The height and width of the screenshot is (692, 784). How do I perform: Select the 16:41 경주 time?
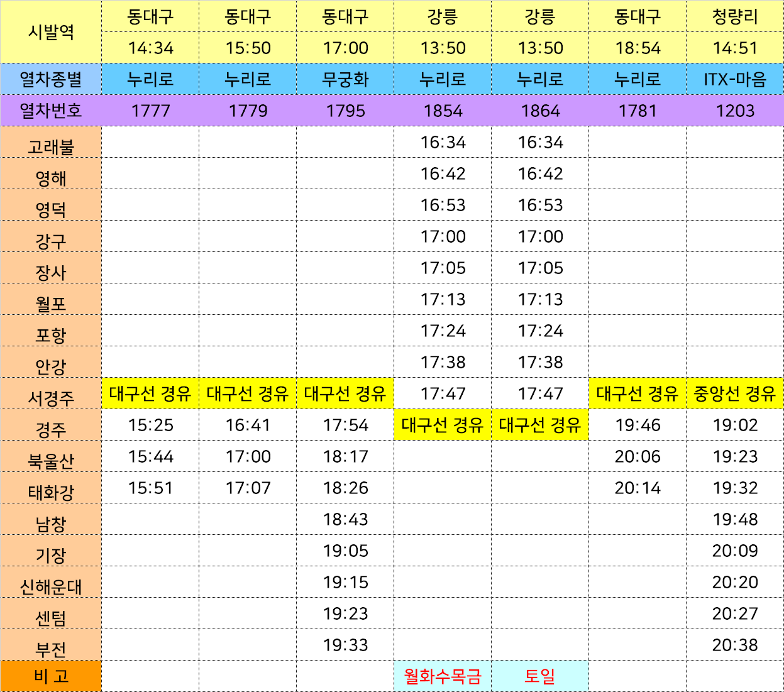[x=248, y=425]
